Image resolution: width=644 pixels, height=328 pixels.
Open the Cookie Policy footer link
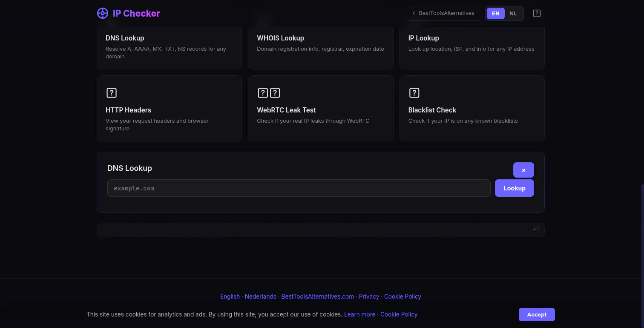pyautogui.click(x=402, y=296)
